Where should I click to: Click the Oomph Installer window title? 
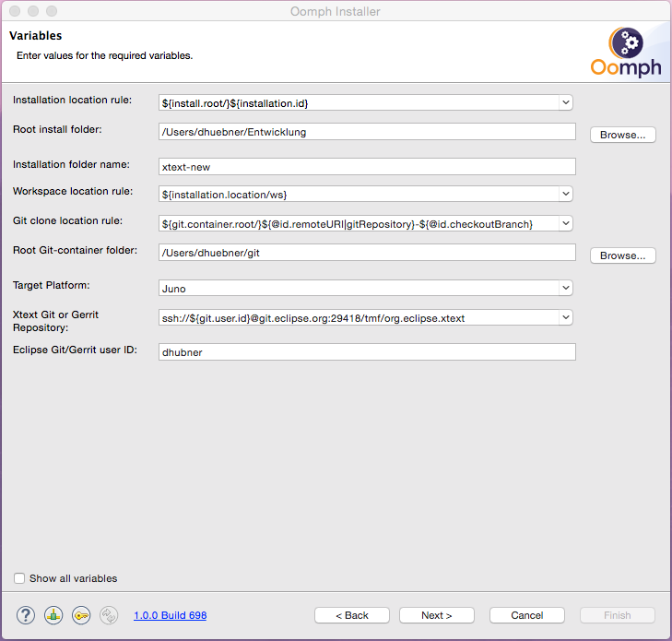336,11
